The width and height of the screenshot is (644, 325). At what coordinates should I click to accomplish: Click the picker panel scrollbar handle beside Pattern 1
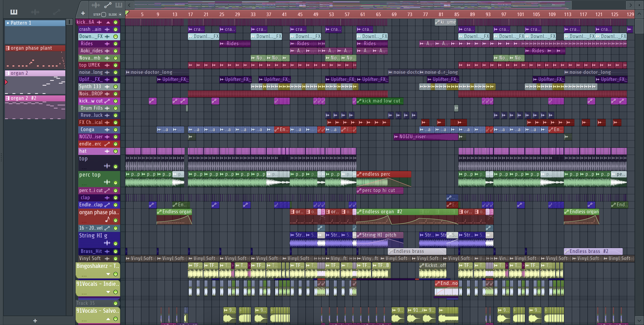[x=69, y=22]
